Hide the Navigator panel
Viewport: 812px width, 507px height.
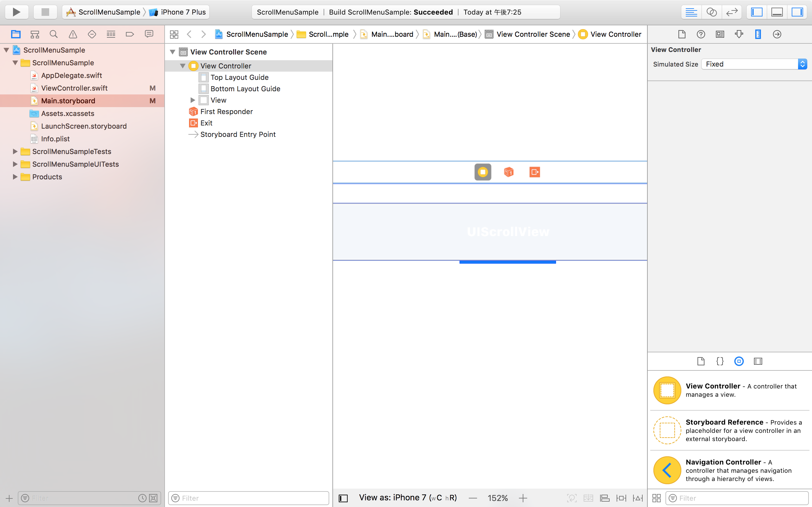756,12
